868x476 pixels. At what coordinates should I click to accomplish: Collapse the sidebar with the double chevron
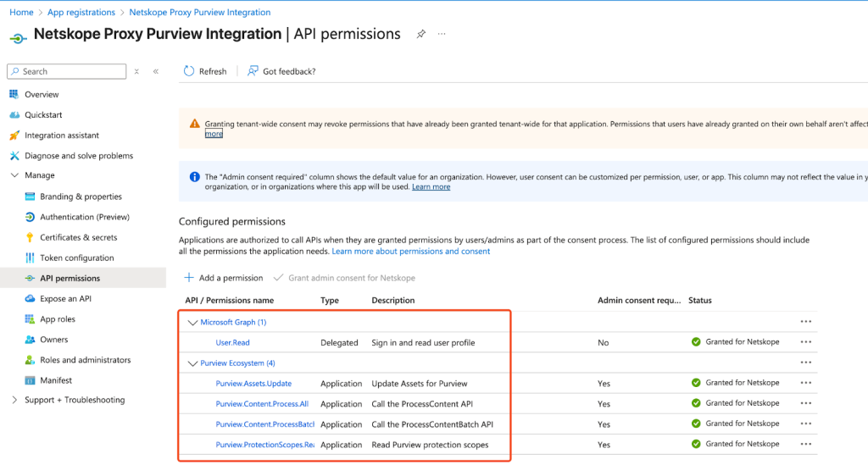click(156, 71)
